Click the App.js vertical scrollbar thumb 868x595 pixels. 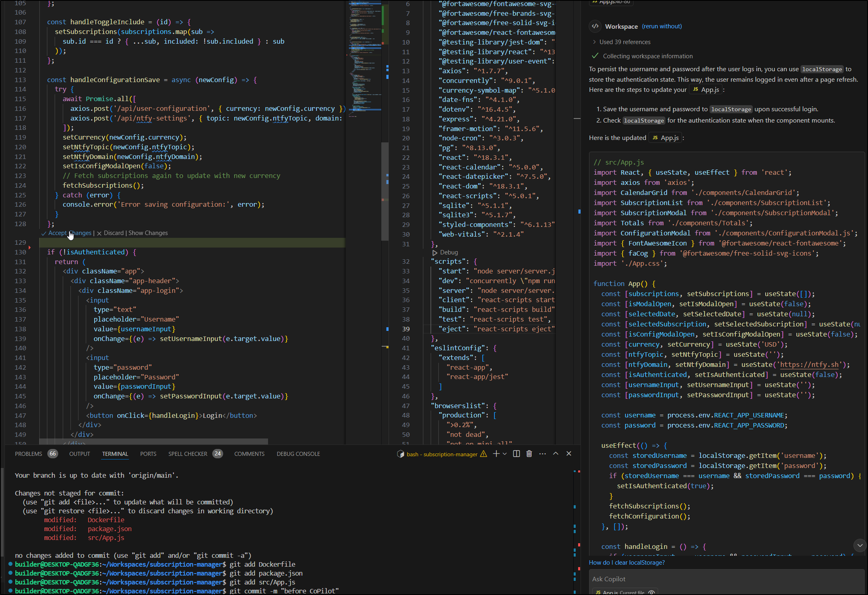point(385,191)
